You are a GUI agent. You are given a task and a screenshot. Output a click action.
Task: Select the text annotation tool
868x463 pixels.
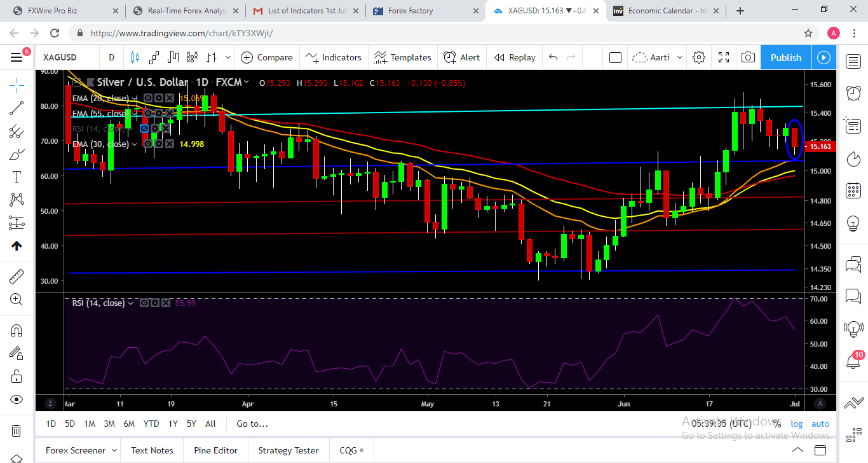click(17, 177)
